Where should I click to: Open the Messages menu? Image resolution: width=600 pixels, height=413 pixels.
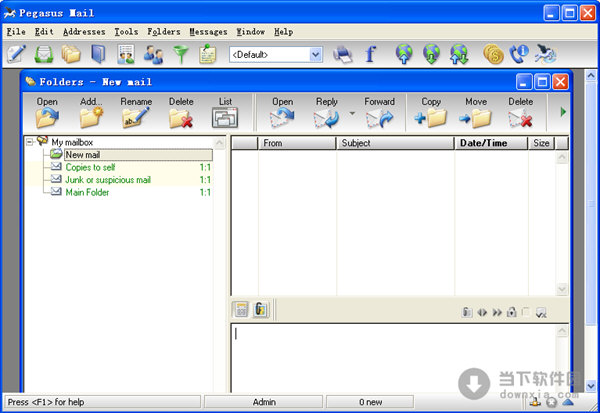coord(209,32)
